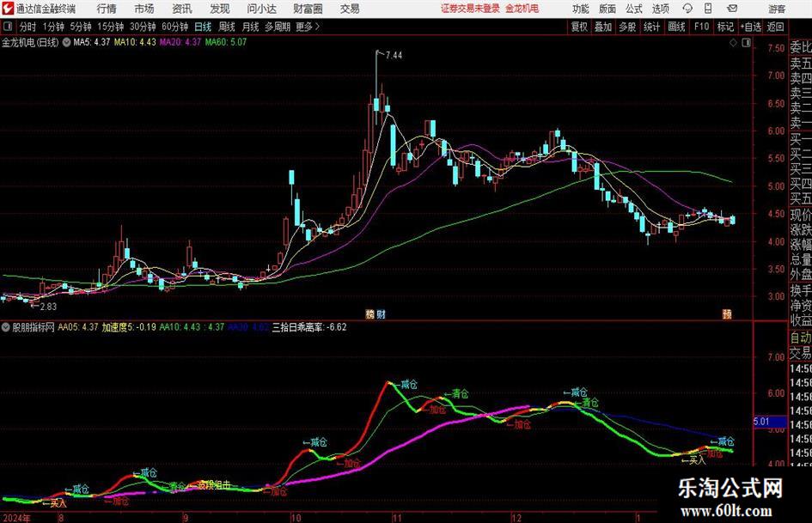
Task: Click the 画线 drawing toolbar button
Action: click(676, 27)
